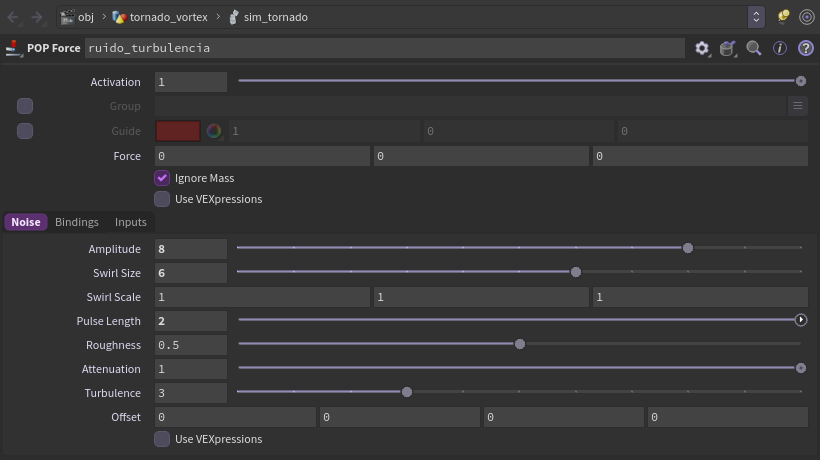Viewport: 820px width, 460px height.
Task: Click the third Force component field
Action: [x=700, y=156]
